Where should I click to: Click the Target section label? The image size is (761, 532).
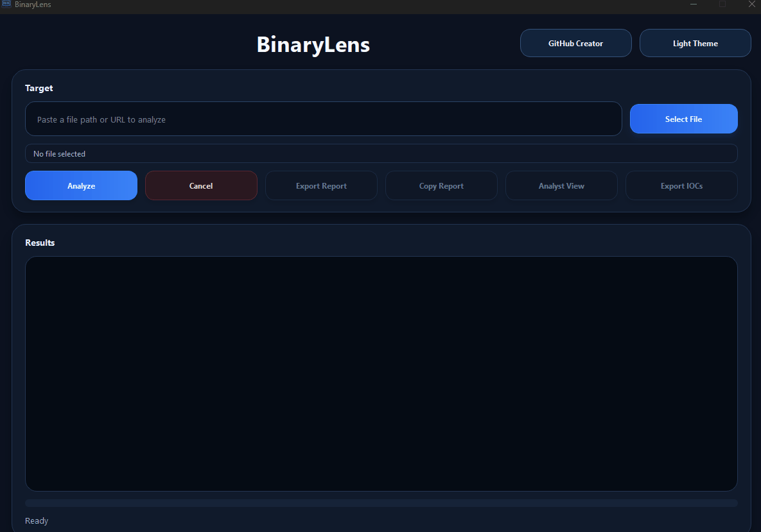click(x=39, y=88)
